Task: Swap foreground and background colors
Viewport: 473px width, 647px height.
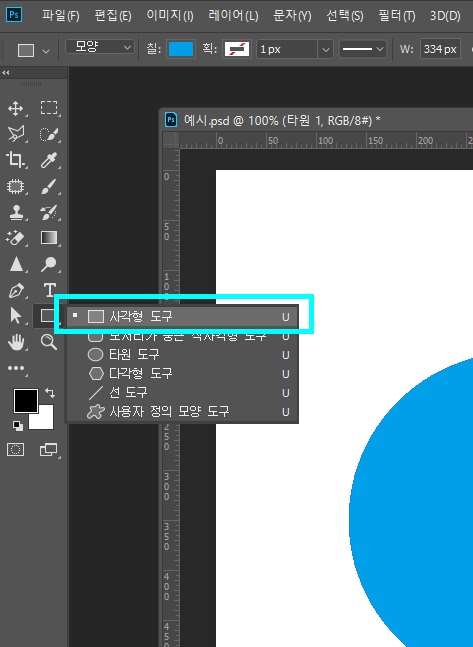Action: pyautogui.click(x=50, y=392)
